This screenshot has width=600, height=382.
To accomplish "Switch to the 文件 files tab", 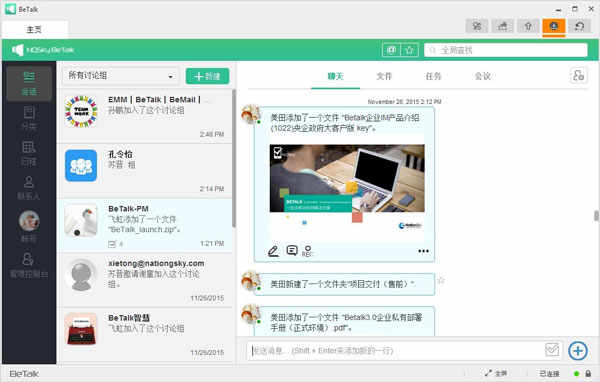I will point(384,76).
